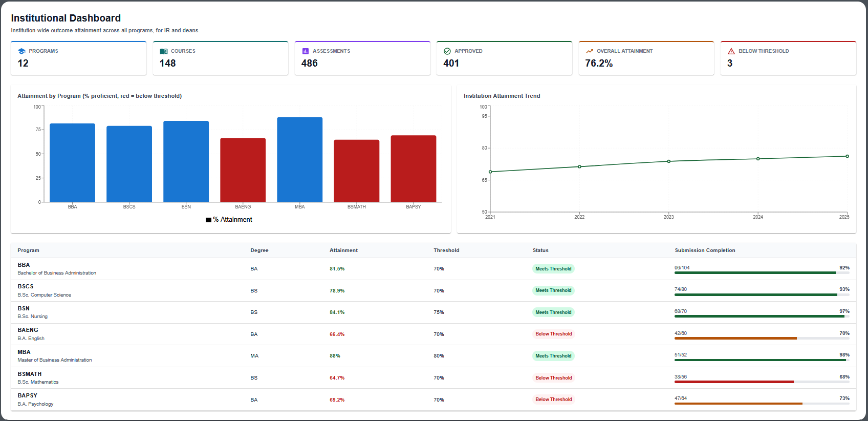The image size is (868, 421).
Task: Open the BAPSY program row name
Action: coord(27,396)
